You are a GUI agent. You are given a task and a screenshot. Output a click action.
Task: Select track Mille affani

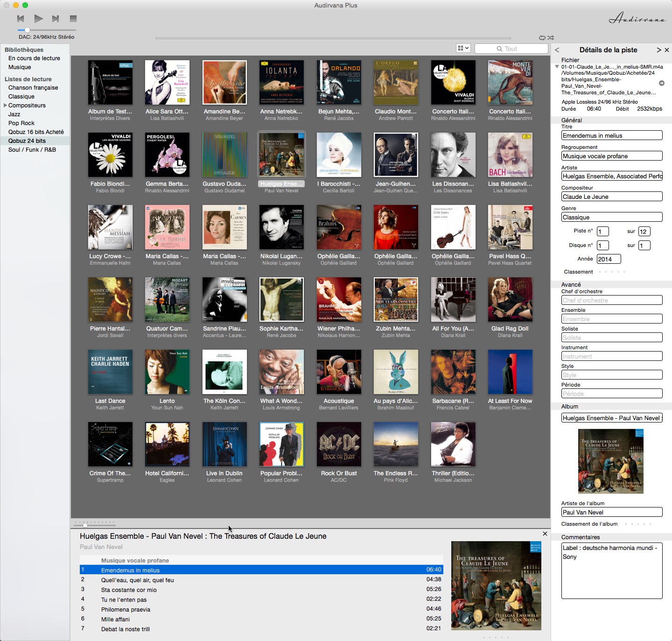(261, 619)
